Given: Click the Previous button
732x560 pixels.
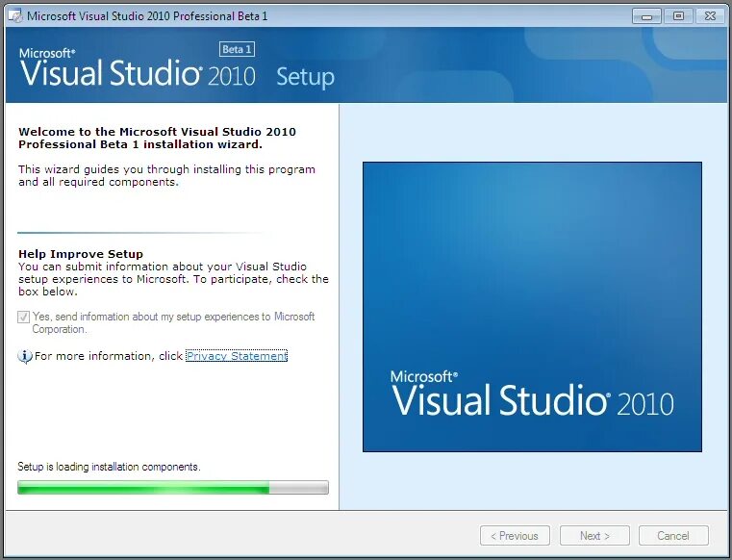Looking at the screenshot, I should click(x=515, y=536).
